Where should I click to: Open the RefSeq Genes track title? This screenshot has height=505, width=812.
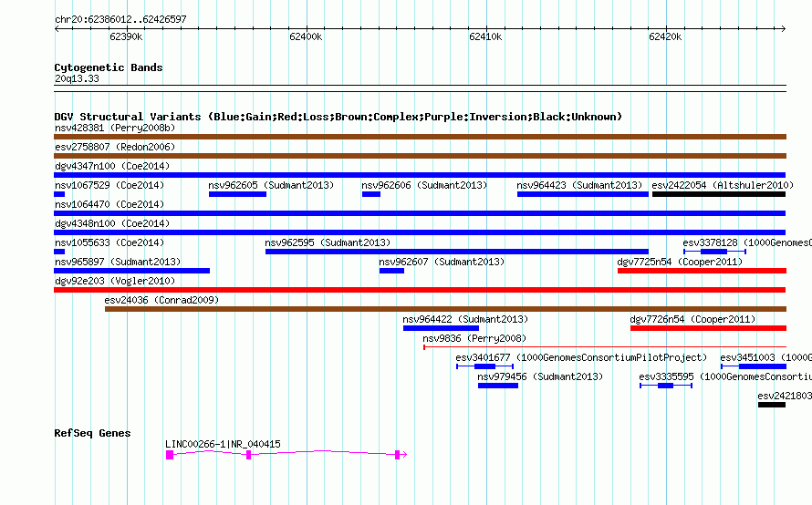pos(92,433)
